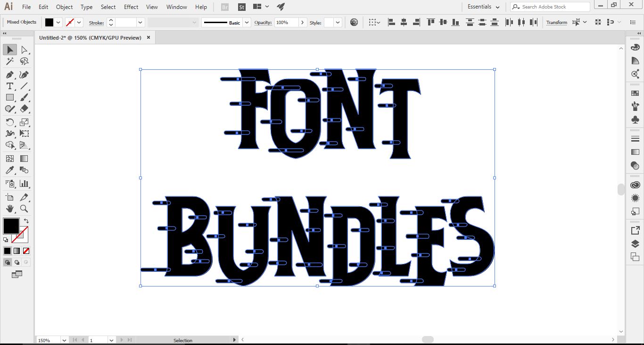Choose the Column Graph tool
Viewport: 644px width, 345px height.
pyautogui.click(x=24, y=184)
